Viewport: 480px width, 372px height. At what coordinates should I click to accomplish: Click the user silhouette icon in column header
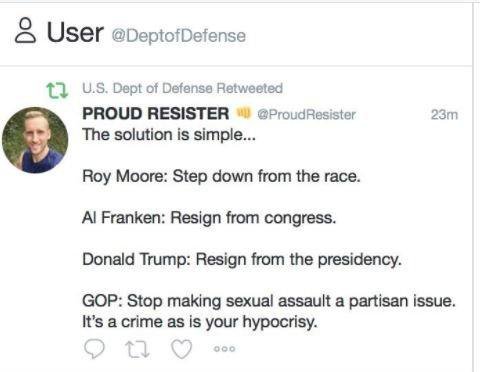25,31
